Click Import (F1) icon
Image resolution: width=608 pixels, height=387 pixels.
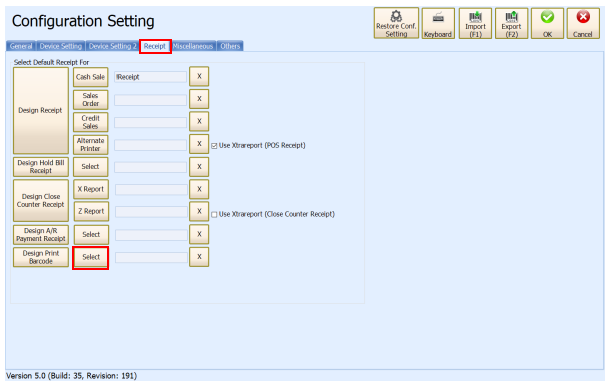coord(475,23)
